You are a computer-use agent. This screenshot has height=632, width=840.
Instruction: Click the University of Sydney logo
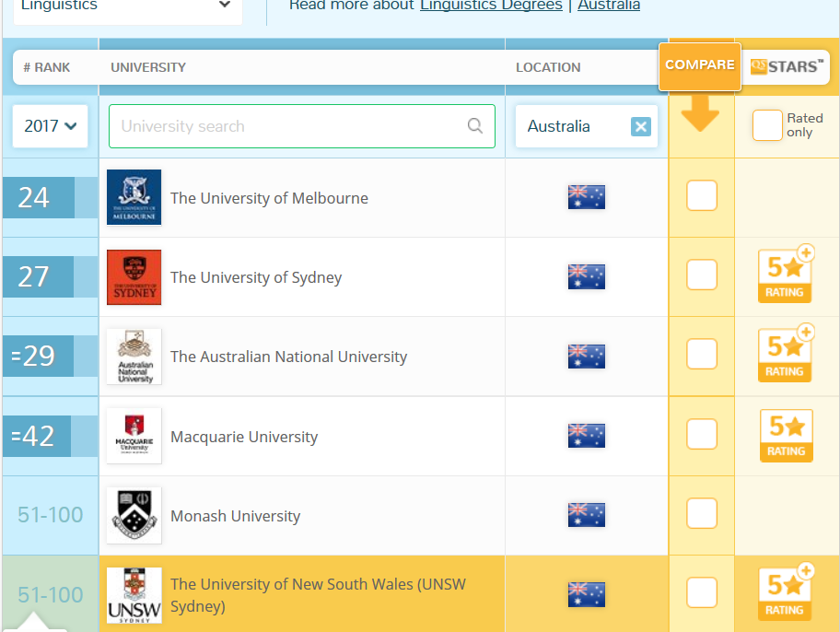pos(134,276)
